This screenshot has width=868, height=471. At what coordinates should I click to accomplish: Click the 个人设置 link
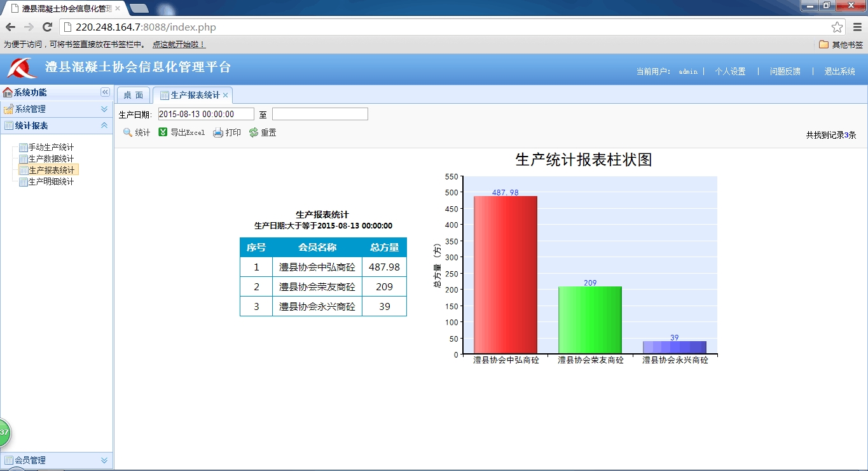730,71
